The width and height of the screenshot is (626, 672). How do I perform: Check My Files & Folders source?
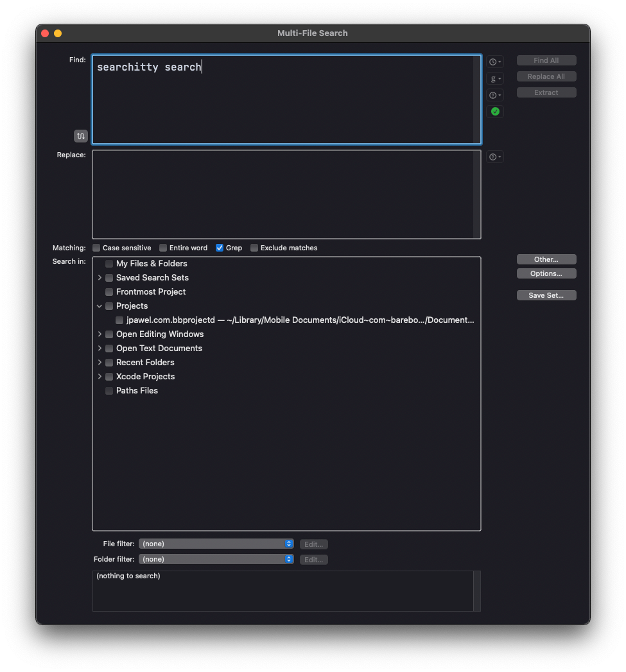coord(109,264)
